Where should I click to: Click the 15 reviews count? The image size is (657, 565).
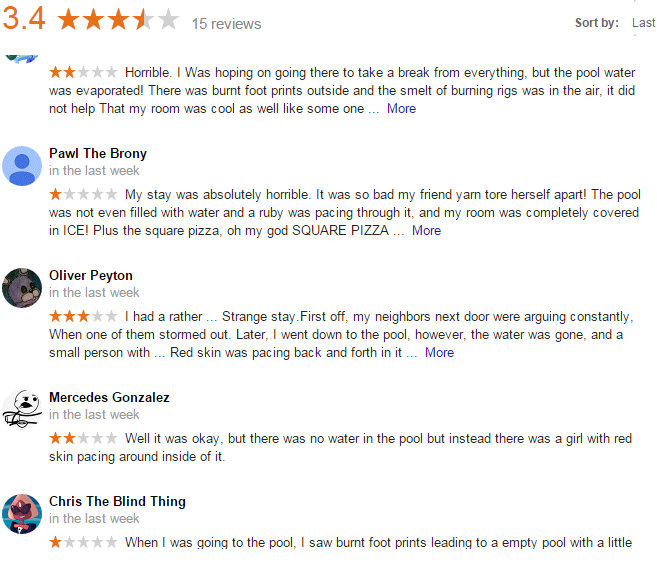click(x=226, y=24)
